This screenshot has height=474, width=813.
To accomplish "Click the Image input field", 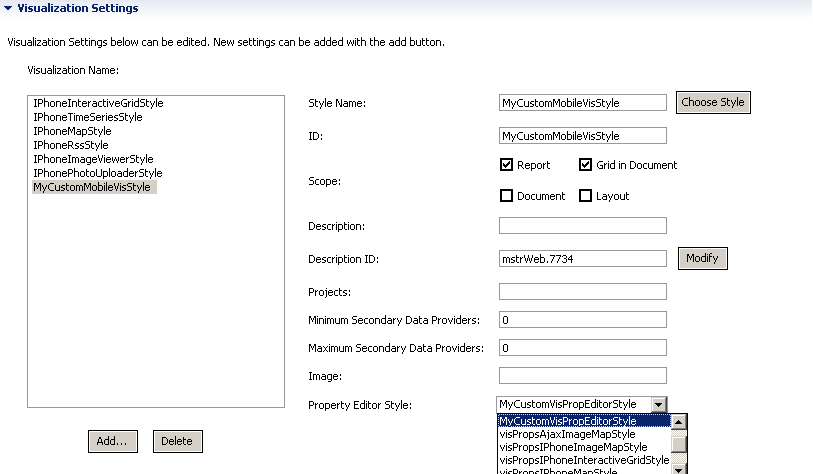I will coord(583,375).
